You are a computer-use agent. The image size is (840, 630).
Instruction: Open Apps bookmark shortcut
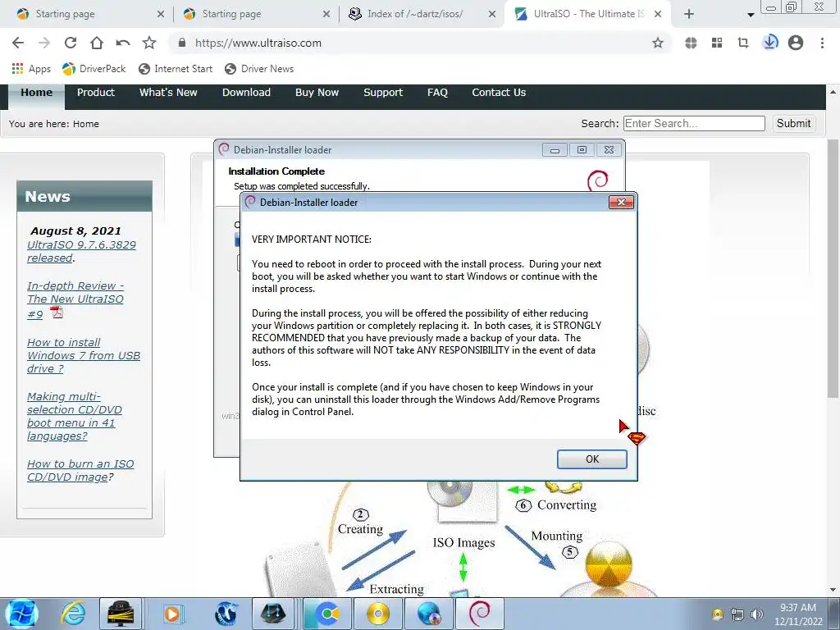(x=31, y=69)
